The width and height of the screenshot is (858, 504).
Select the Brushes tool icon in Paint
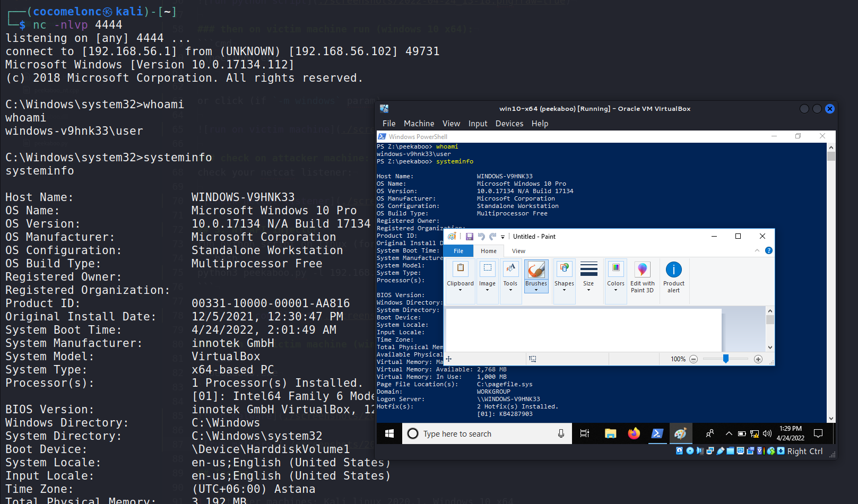[x=536, y=270]
